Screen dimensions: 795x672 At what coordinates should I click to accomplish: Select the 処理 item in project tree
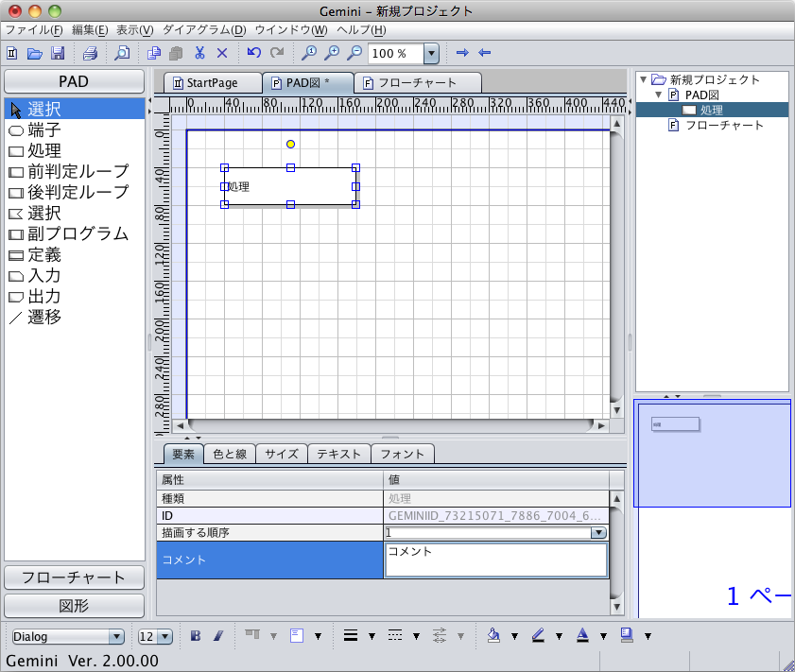tap(712, 110)
